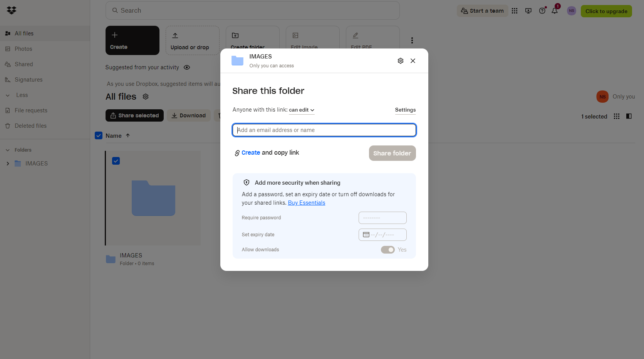Viewport: 644px width, 359px height.
Task: Click the Upload or drop tile
Action: click(193, 40)
